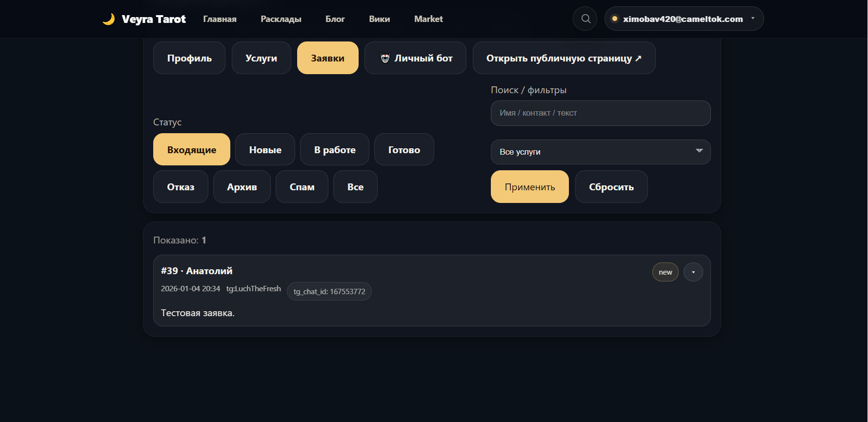Filter by status Новые
The image size is (868, 422).
point(265,150)
